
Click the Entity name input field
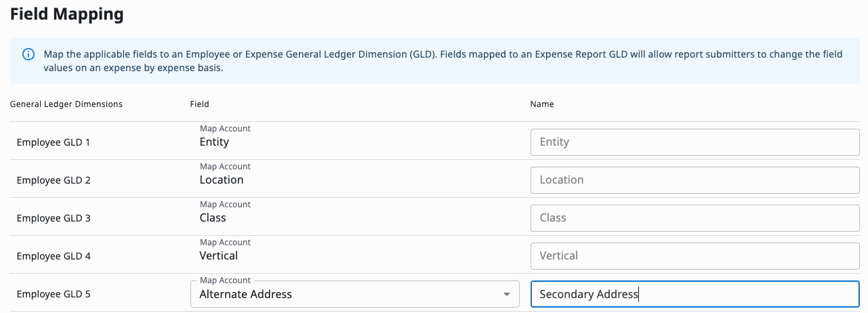coord(695,142)
